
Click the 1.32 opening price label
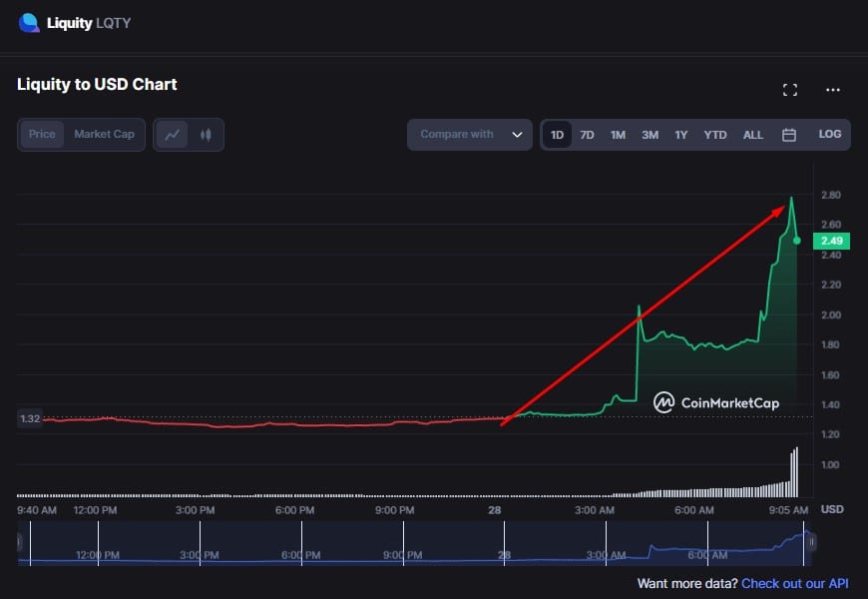point(30,418)
